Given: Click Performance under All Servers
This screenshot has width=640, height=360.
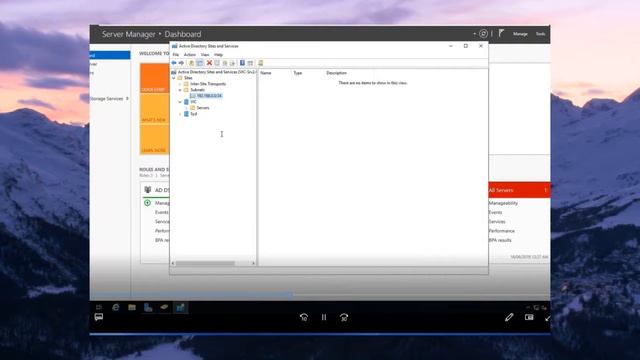Looking at the screenshot, I should click(x=502, y=231).
